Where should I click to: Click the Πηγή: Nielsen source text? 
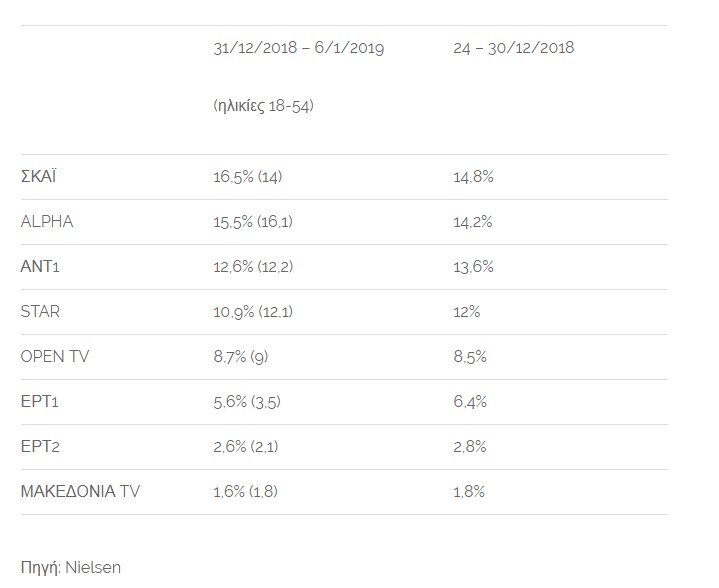coord(71,568)
